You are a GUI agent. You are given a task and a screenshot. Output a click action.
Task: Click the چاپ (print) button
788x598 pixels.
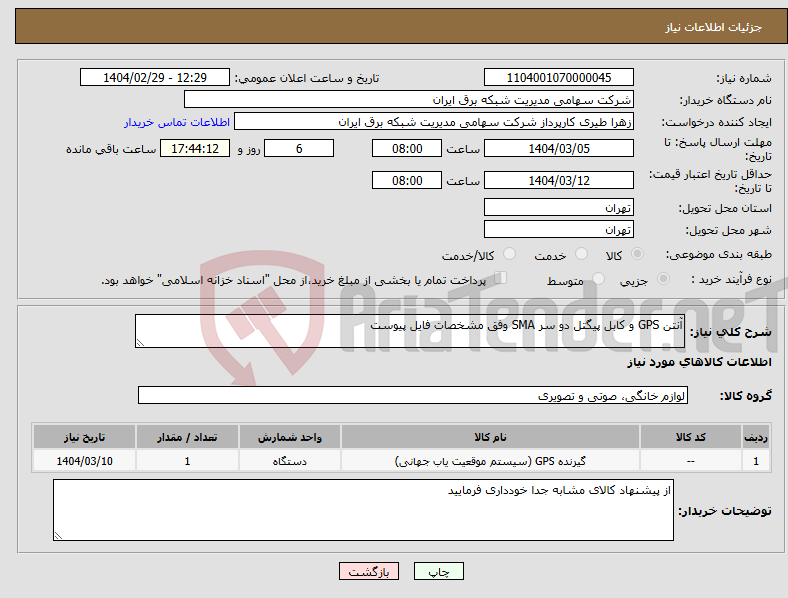point(438,571)
